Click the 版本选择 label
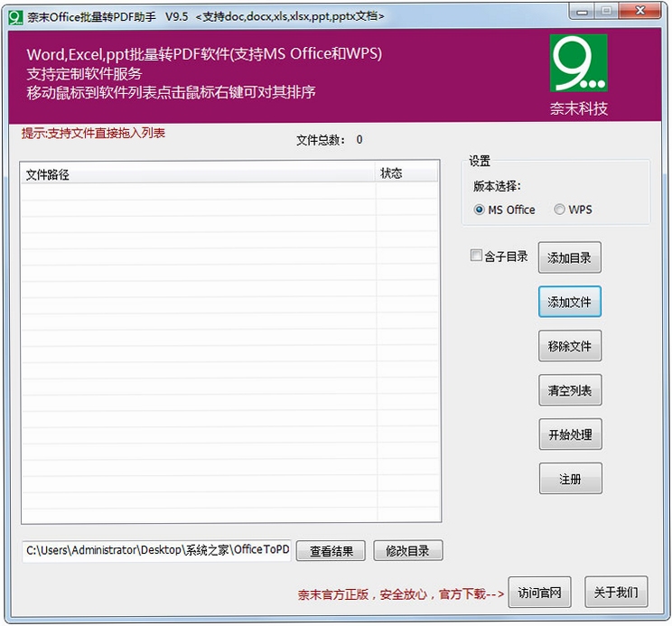Image resolution: width=672 pixels, height=626 pixels. [x=497, y=186]
